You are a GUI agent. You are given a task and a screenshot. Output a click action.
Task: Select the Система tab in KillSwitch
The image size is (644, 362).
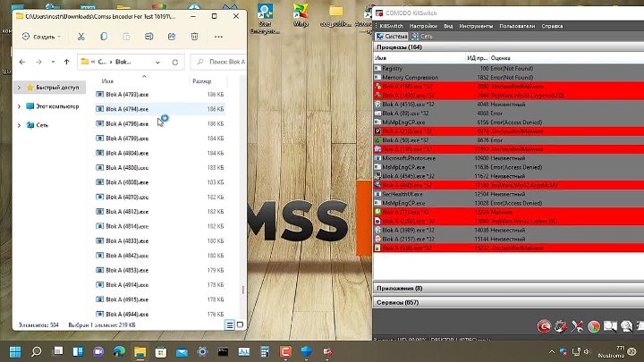pyautogui.click(x=392, y=36)
